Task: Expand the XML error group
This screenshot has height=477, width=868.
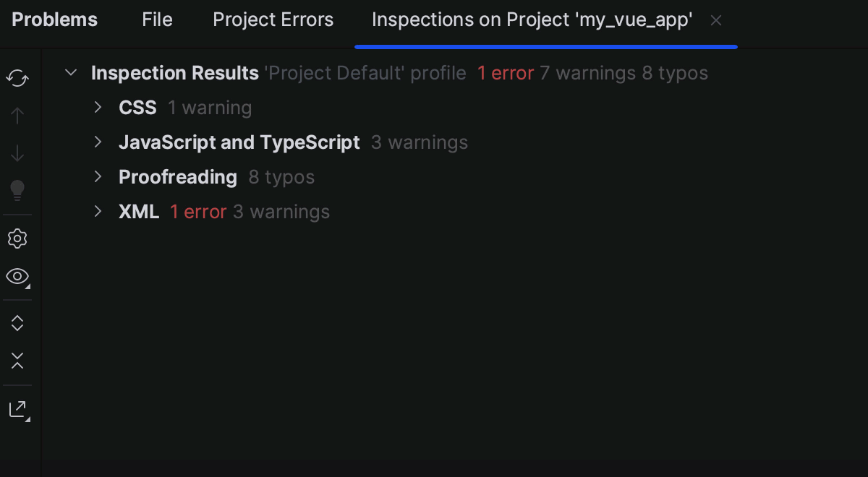Action: point(98,211)
